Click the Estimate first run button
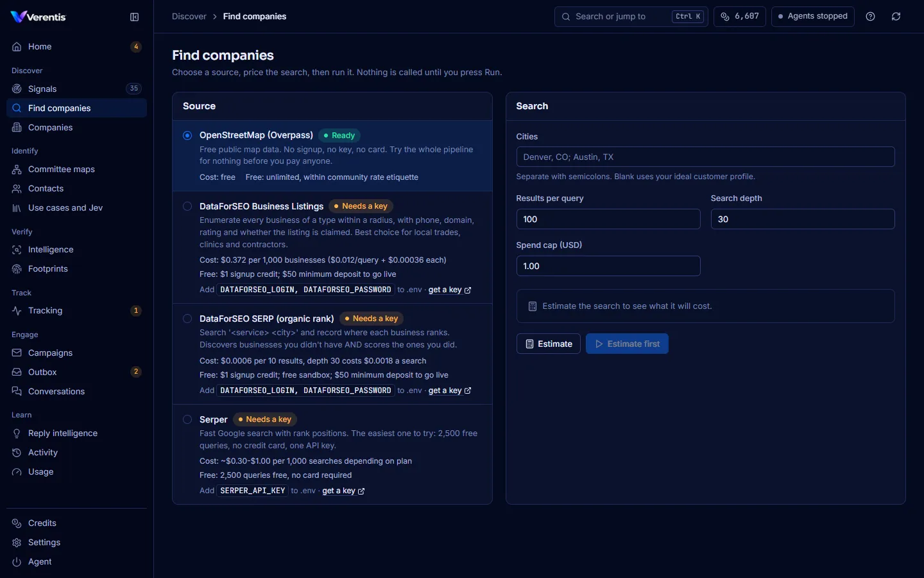 [627, 344]
